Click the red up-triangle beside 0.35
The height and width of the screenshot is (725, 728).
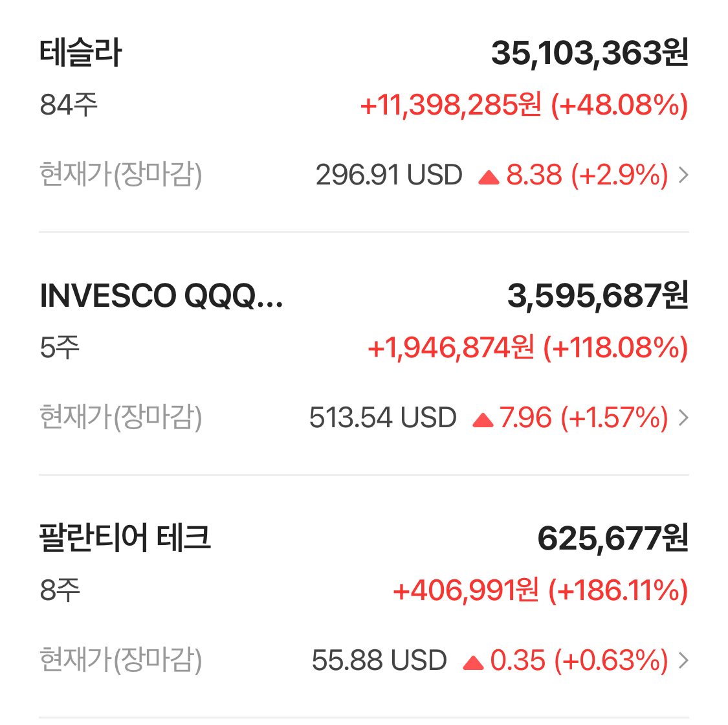473,662
